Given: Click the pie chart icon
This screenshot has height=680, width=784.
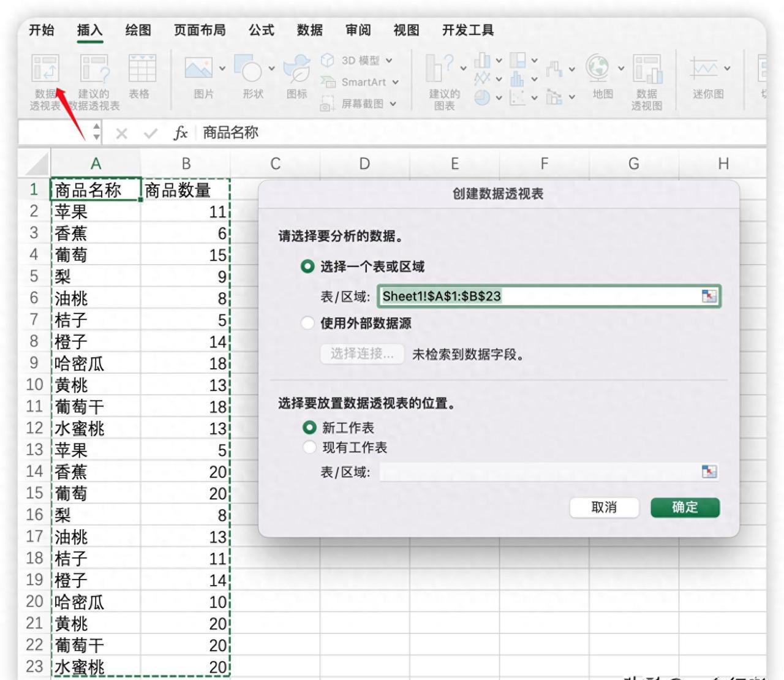Looking at the screenshot, I should click(483, 97).
